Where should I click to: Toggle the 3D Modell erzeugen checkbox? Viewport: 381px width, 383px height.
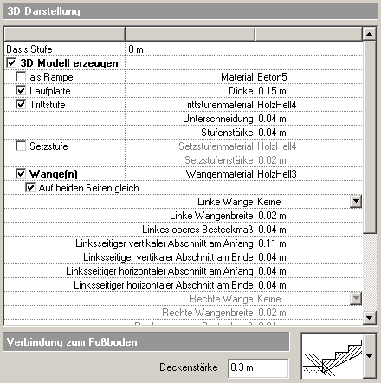[x=11, y=63]
